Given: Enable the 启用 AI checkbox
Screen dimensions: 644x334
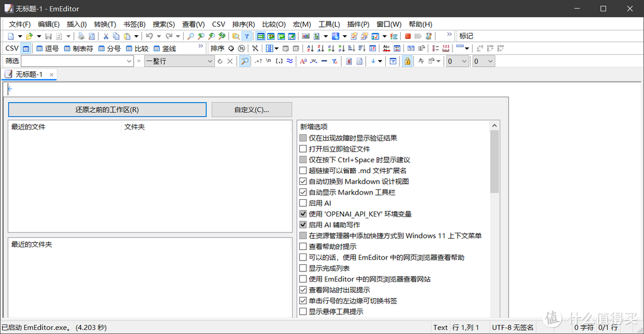Looking at the screenshot, I should point(303,203).
